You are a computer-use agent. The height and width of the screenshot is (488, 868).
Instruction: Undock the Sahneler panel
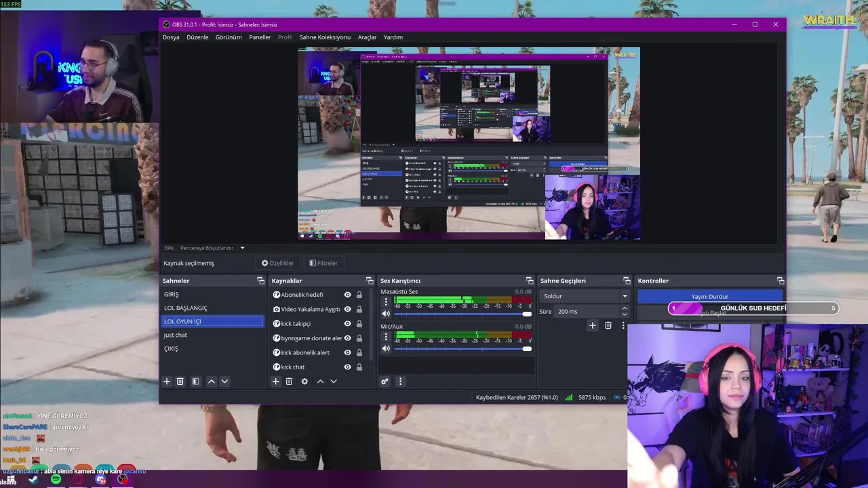pos(260,281)
